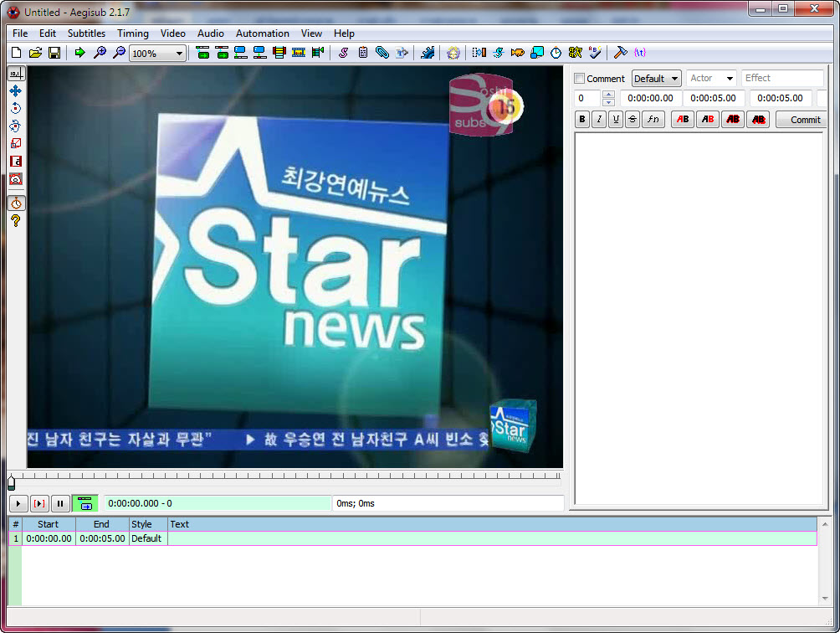Screen dimensions: 840x633
Task: Play current line with the bracketed play button
Action: click(x=39, y=503)
